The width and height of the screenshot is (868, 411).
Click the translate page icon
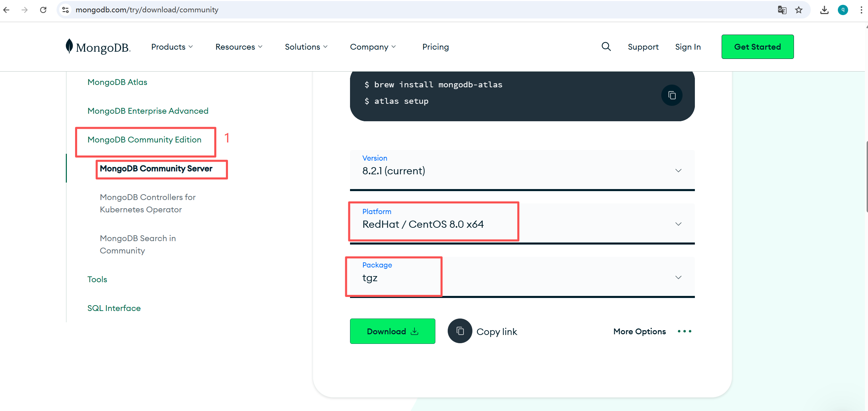coord(782,10)
